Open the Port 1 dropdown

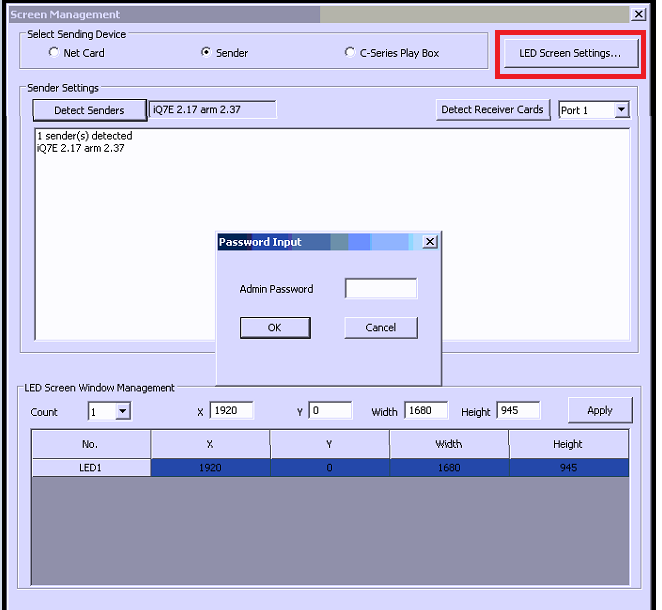(x=620, y=110)
